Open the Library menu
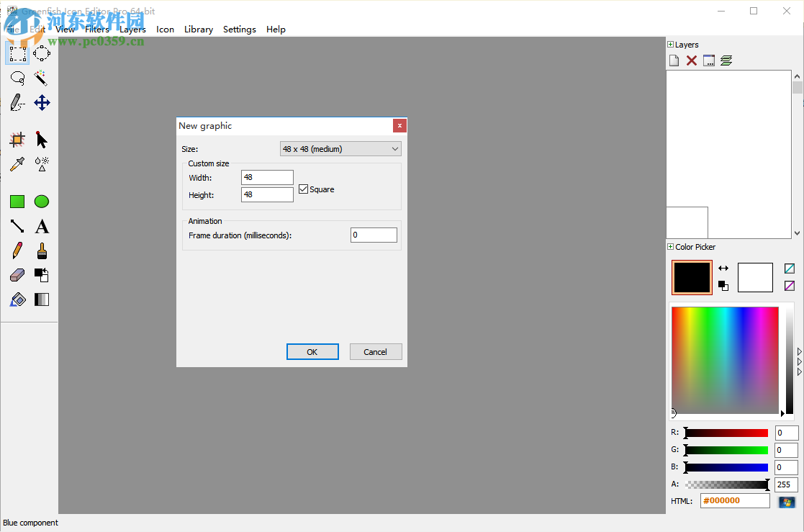The height and width of the screenshot is (532, 804). tap(198, 29)
